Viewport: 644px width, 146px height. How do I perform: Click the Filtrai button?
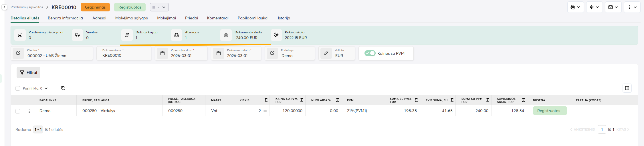[28, 72]
